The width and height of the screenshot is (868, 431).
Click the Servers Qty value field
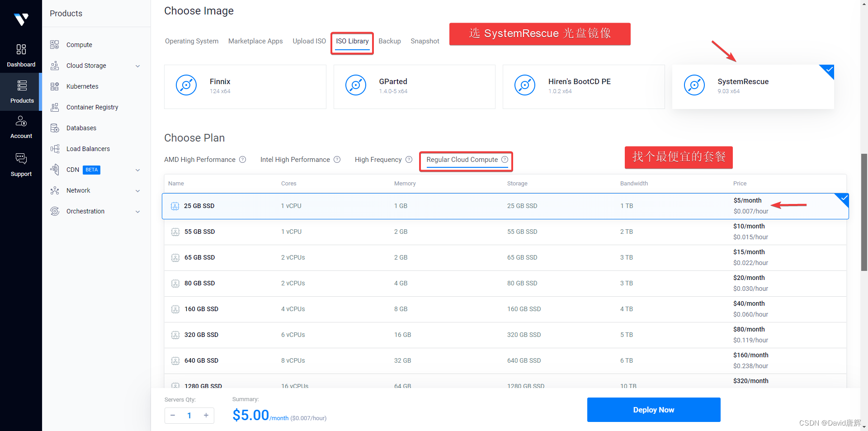point(189,415)
